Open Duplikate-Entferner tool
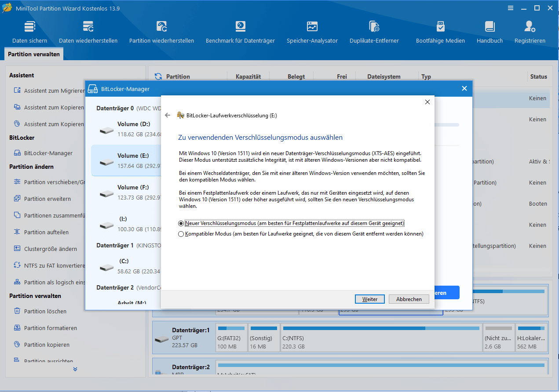This screenshot has width=559, height=392. [x=374, y=32]
